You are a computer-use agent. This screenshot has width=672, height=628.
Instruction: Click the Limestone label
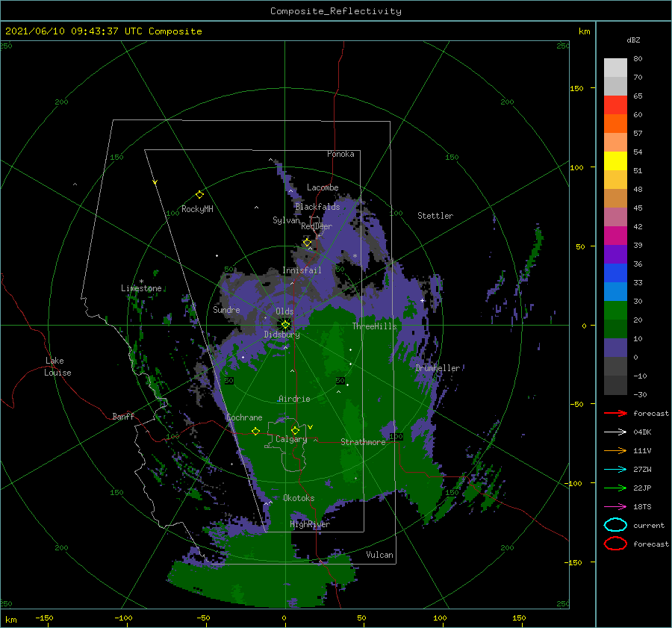[x=141, y=288]
